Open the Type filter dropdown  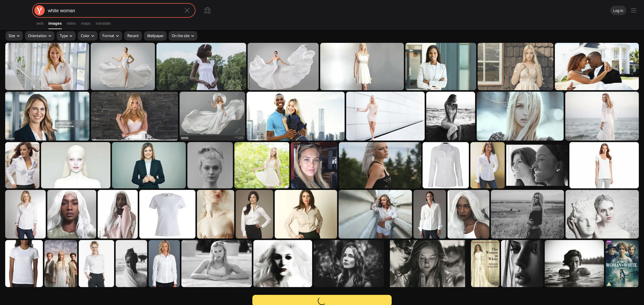pyautogui.click(x=66, y=36)
